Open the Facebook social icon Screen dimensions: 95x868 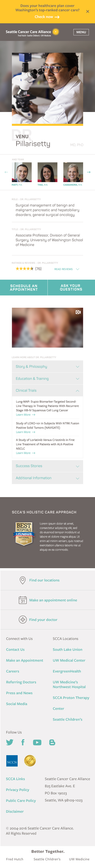tap(23, 742)
